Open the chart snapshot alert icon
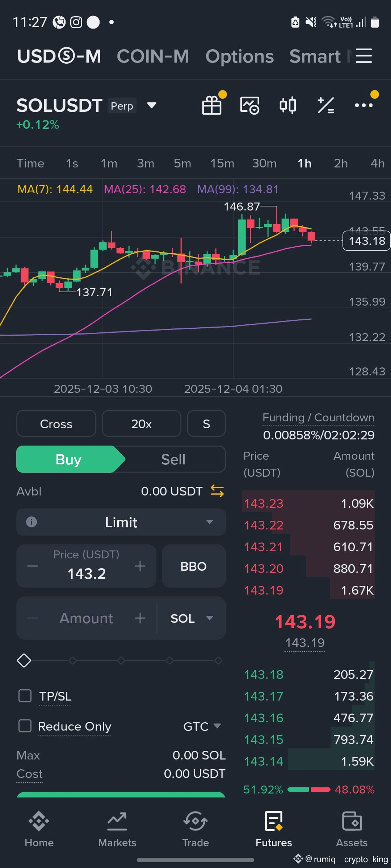The width and height of the screenshot is (391, 868). (250, 105)
